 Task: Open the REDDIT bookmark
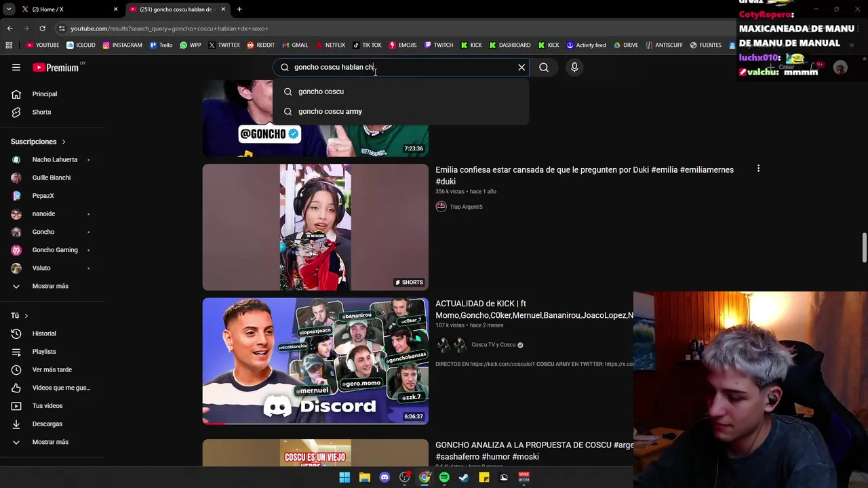click(260, 45)
